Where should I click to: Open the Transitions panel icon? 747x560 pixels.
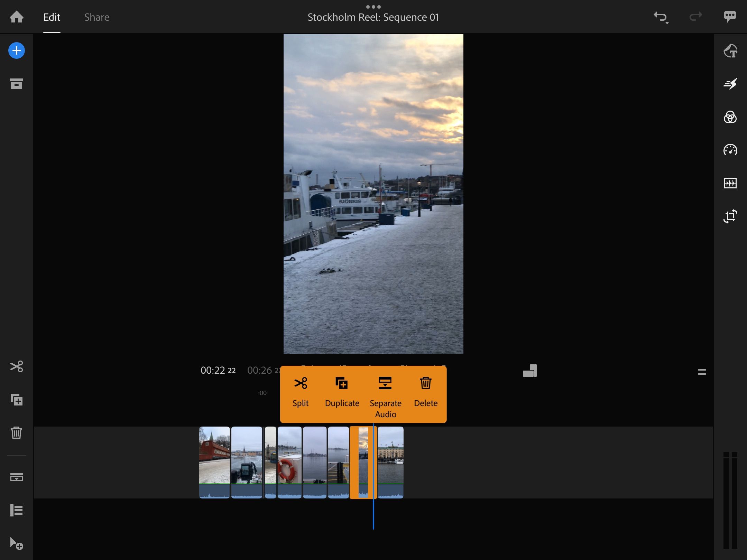(730, 84)
